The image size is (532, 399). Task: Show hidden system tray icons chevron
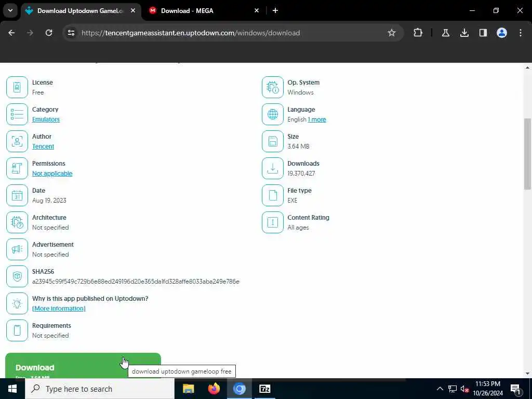pyautogui.click(x=440, y=389)
